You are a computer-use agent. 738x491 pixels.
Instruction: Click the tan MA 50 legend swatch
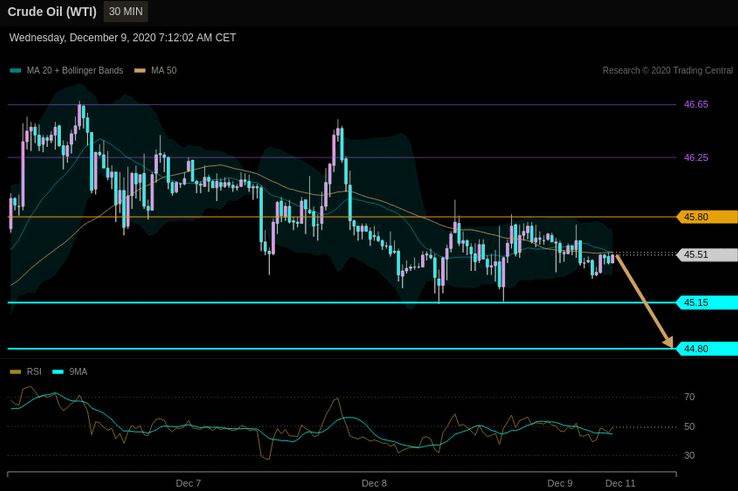pyautogui.click(x=140, y=71)
